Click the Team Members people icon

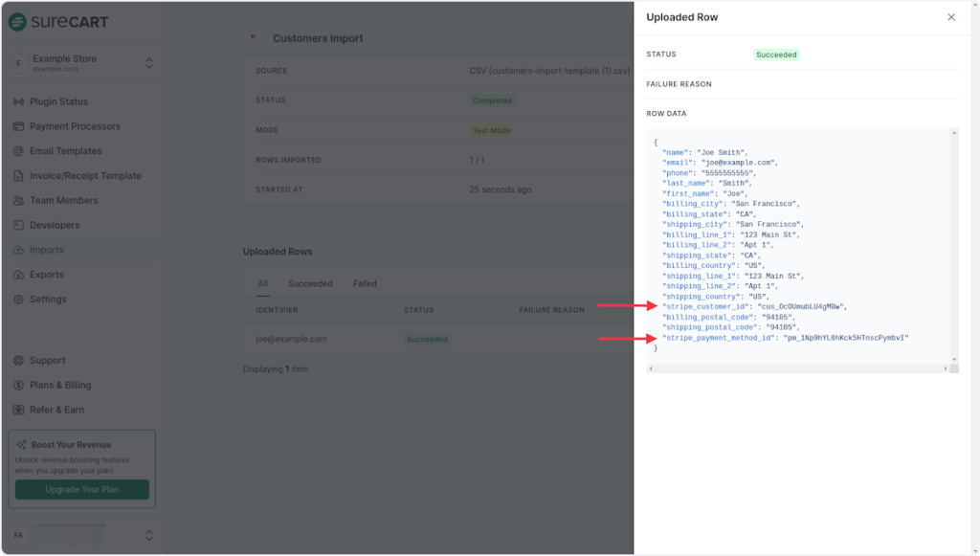click(x=19, y=201)
